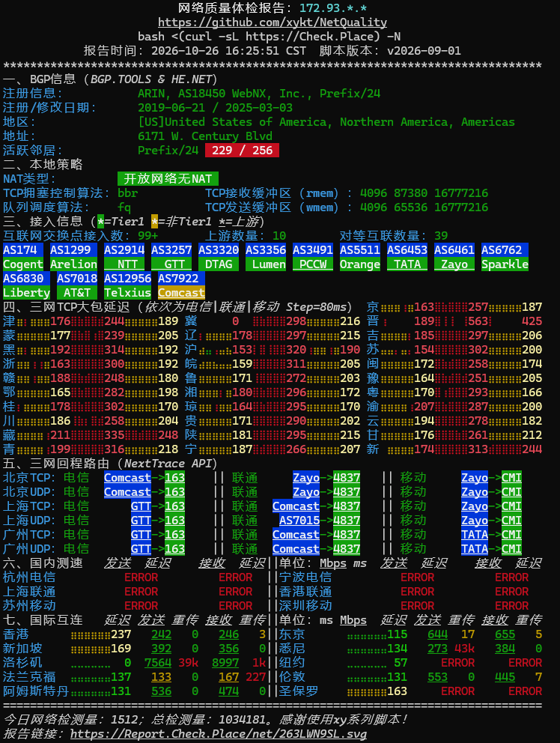Click the AS1299 Arelion badge
This screenshot has height=743, width=560.
click(73, 257)
